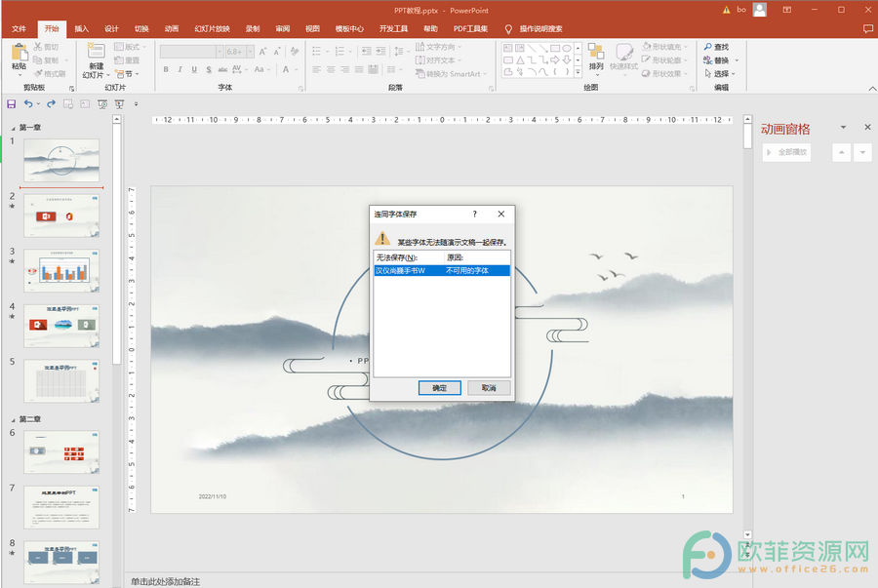Click the notes area 单击此处添加备注

pos(166,582)
